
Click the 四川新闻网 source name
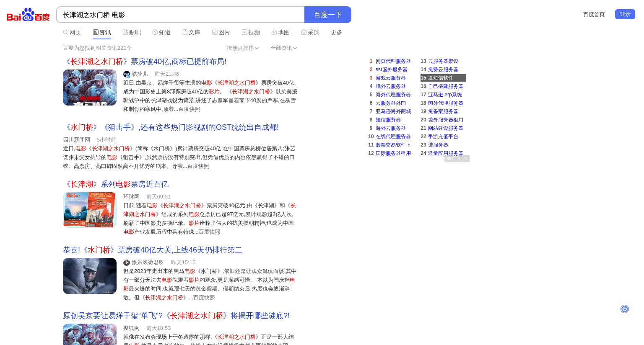[77, 140]
